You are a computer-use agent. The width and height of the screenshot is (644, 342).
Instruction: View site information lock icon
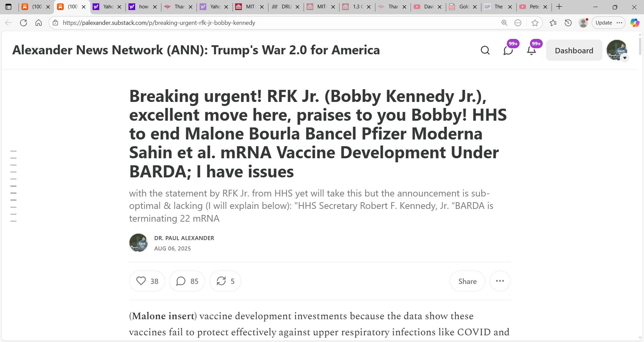tap(55, 23)
